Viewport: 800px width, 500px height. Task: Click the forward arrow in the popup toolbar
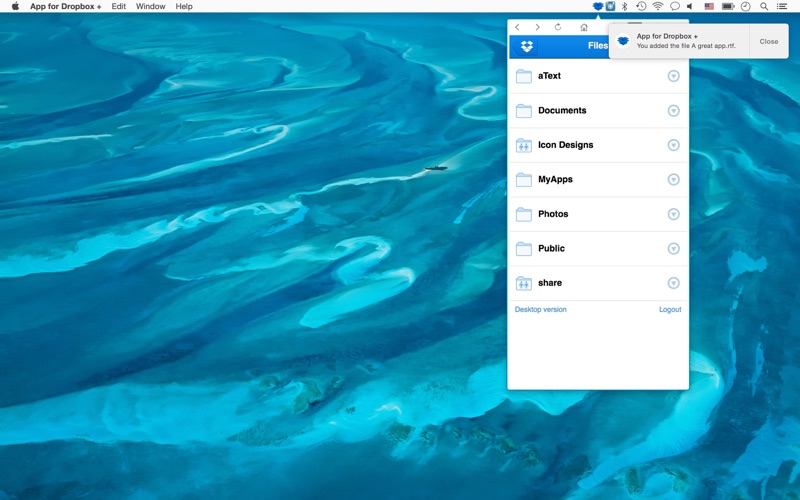point(537,28)
